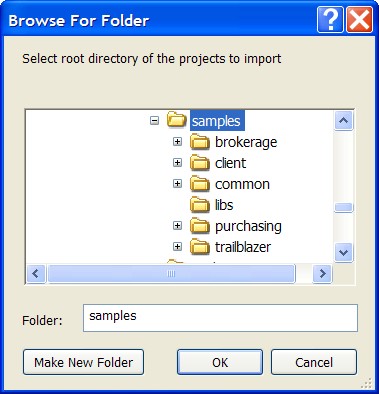Click the vertical scrollbar down arrow
Screen dimensions: 379x394
click(343, 253)
